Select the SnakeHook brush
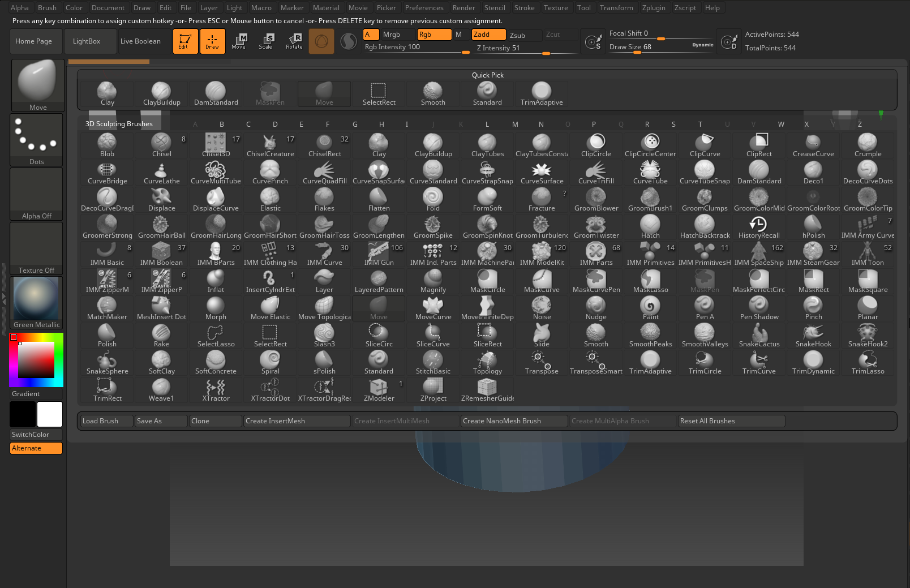This screenshot has width=910, height=588. click(813, 336)
